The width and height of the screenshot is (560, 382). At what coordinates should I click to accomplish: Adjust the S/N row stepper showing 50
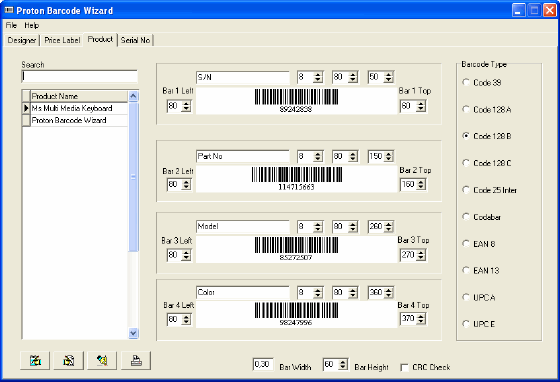[x=389, y=77]
